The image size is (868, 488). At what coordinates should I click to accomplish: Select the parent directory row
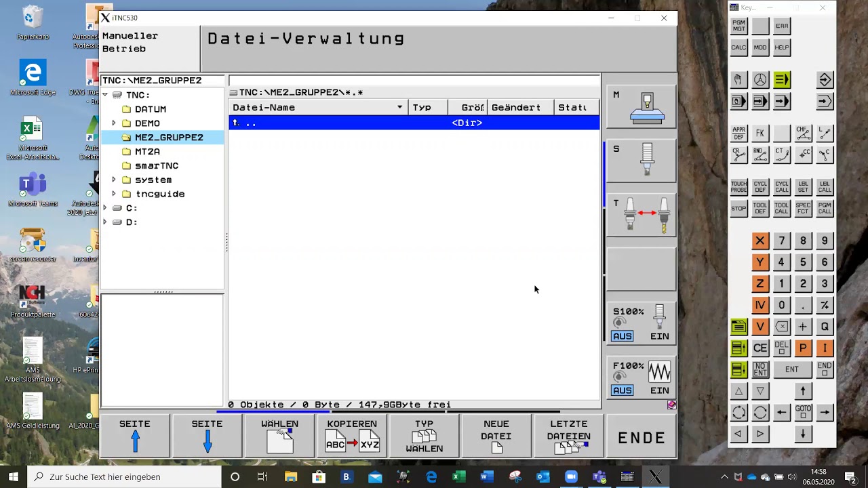pos(414,123)
